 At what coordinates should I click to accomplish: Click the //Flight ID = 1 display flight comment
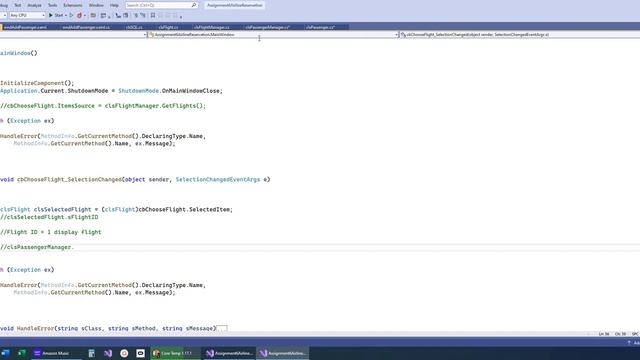51,232
